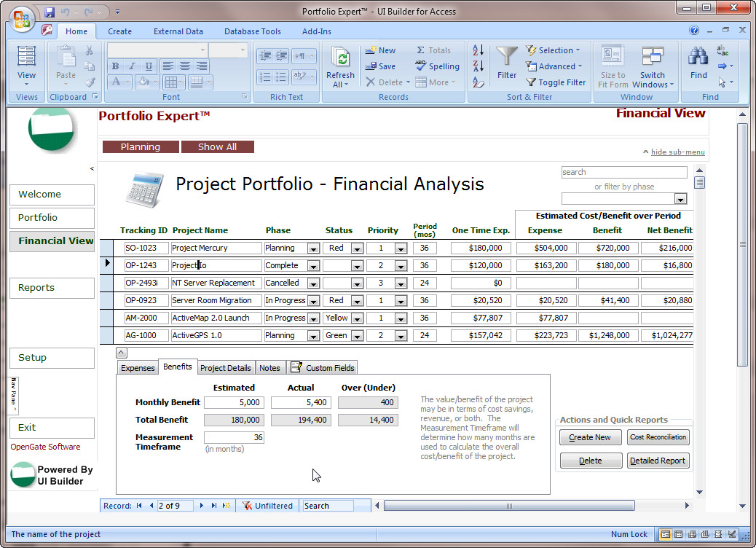Image resolution: width=756 pixels, height=548 pixels.
Task: Toggle center text alignment
Action: (x=185, y=66)
